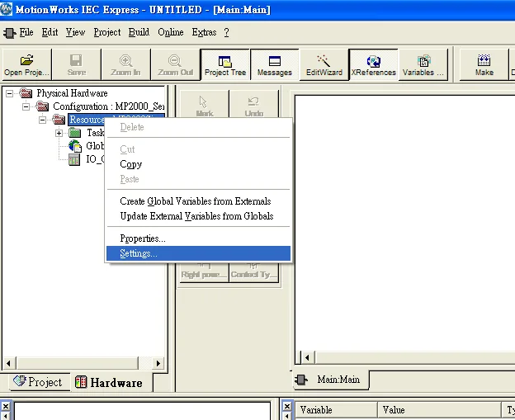The image size is (515, 420).
Task: Toggle the Messages window icon
Action: coord(275,64)
